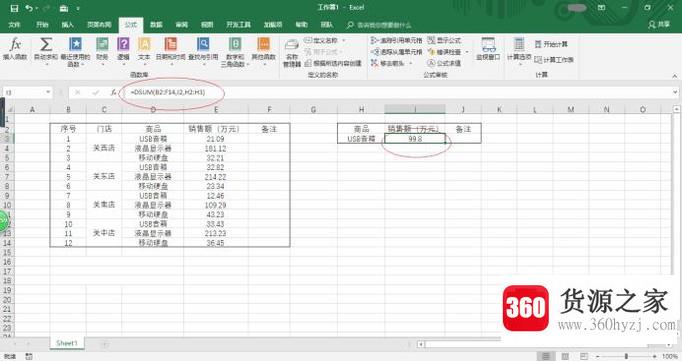Select cell H3 containing USB音箱
The width and height of the screenshot is (682, 361).
point(361,139)
